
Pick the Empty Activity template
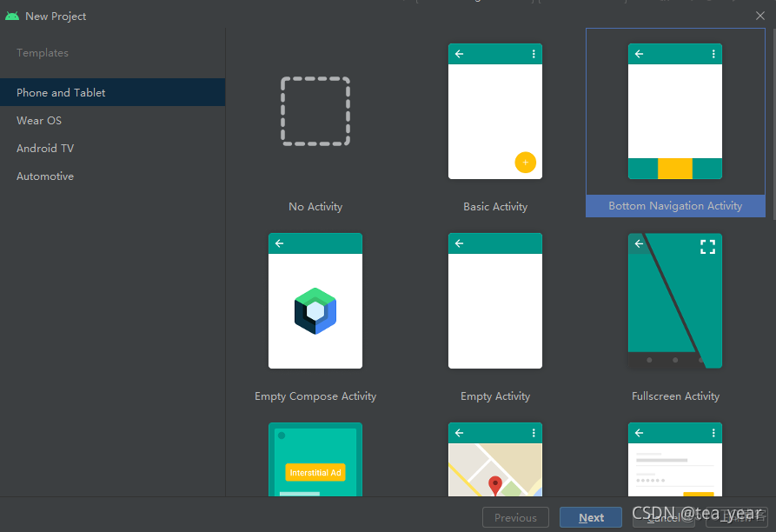[495, 301]
